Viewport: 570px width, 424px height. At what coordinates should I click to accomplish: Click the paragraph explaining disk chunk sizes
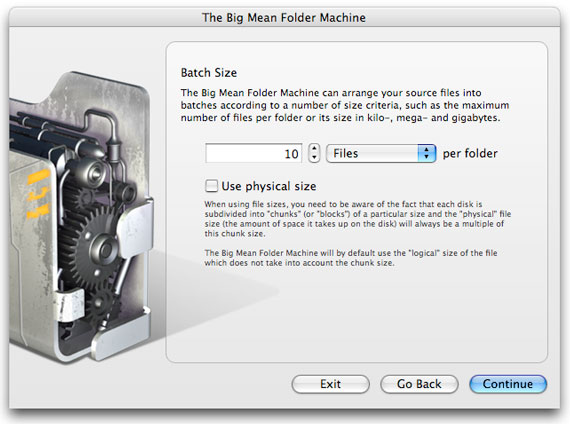(x=357, y=219)
